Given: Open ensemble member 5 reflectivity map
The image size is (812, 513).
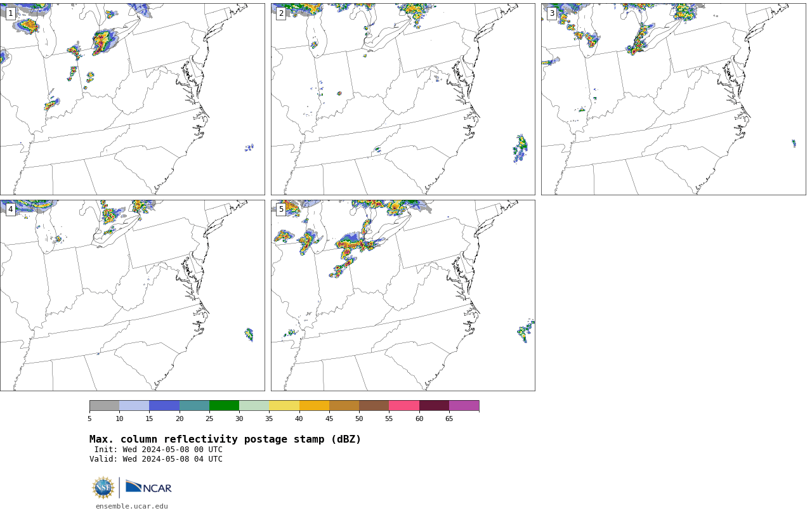Looking at the screenshot, I should point(403,295).
